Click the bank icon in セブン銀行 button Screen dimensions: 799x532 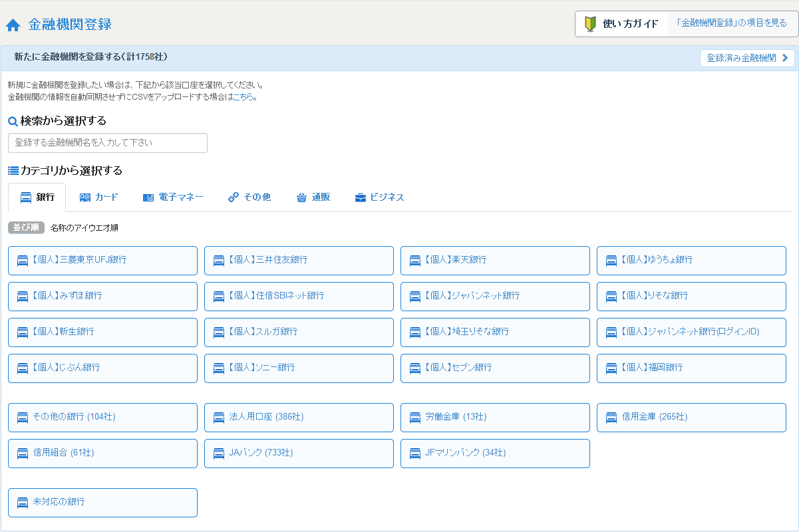click(415, 368)
